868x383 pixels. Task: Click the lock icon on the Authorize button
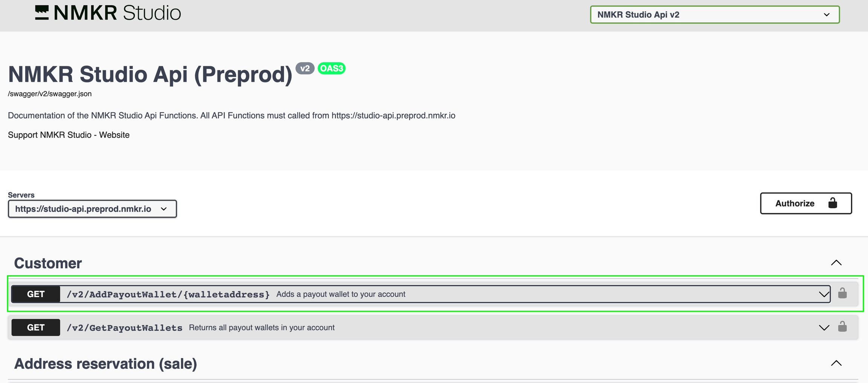coord(833,203)
